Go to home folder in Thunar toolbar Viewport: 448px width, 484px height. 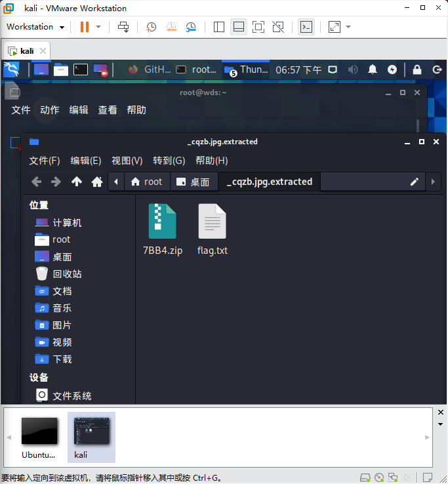[97, 182]
